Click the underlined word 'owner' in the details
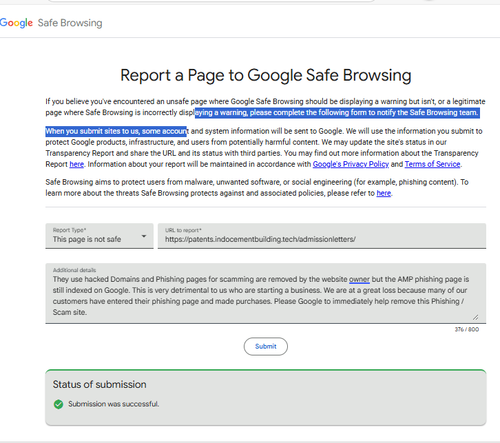The width and height of the screenshot is (500, 443). point(359,279)
